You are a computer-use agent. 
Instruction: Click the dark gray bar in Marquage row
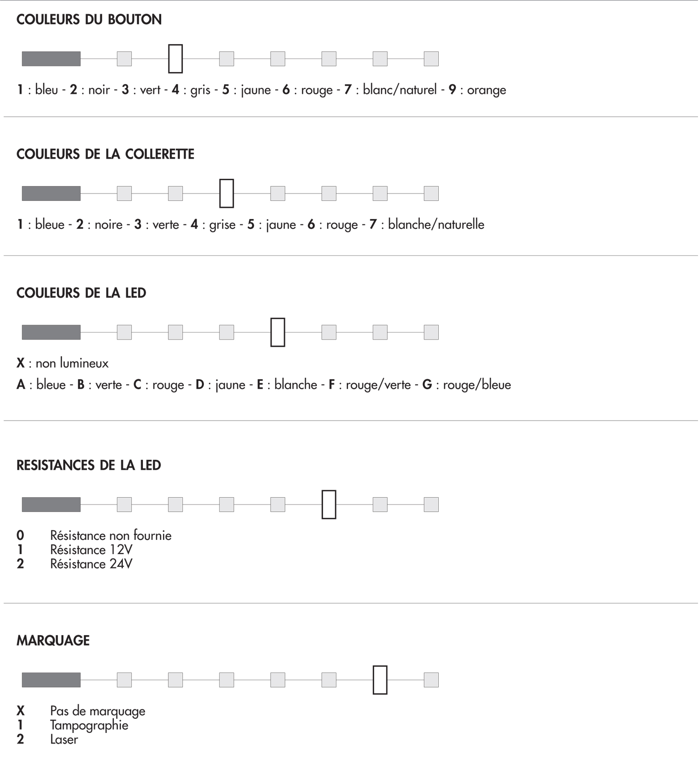click(51, 680)
